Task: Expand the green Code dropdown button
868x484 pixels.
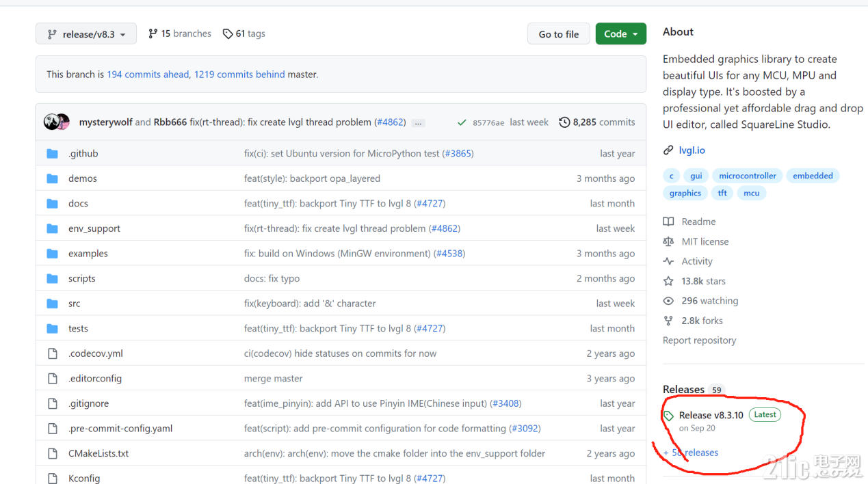Action: (x=620, y=34)
